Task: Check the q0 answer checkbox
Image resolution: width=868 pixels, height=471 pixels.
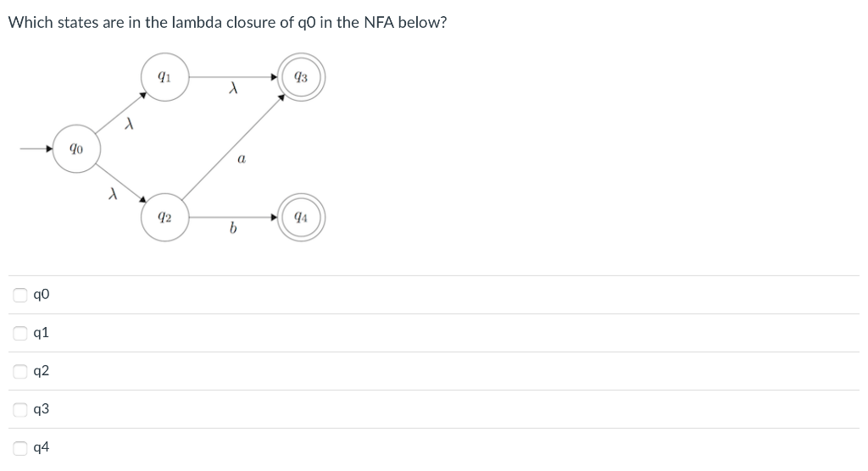Action: tap(20, 295)
